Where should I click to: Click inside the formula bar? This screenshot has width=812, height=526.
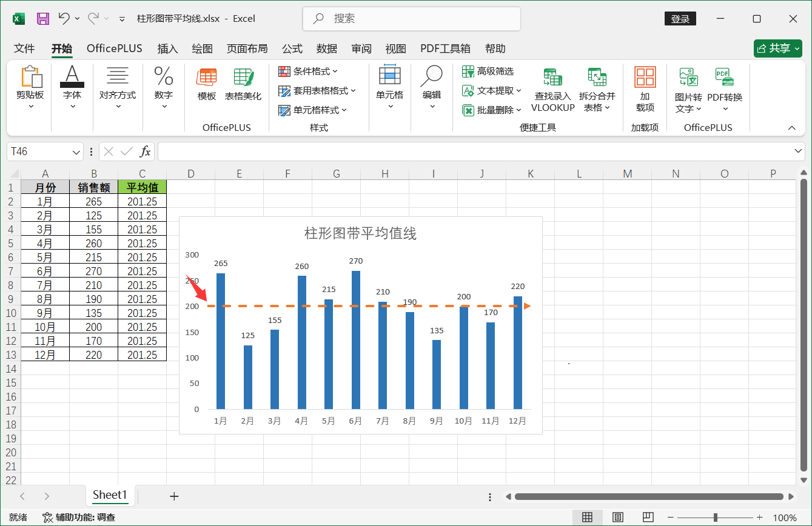point(475,151)
